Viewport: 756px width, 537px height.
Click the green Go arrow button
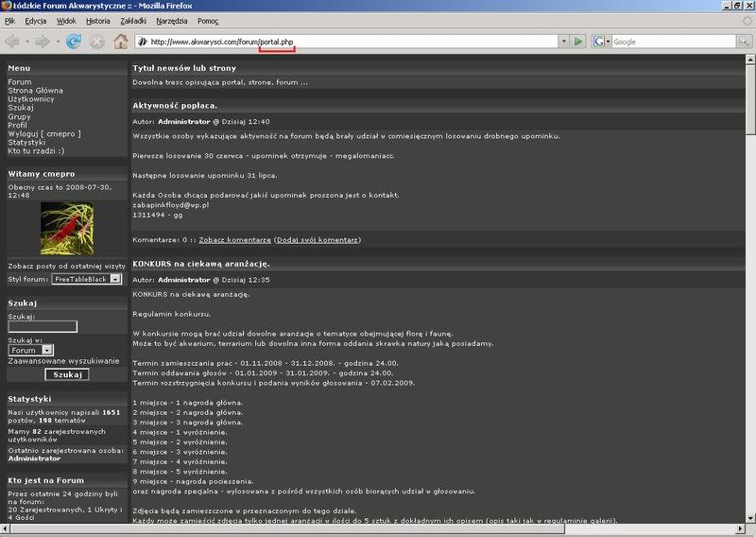pos(578,42)
